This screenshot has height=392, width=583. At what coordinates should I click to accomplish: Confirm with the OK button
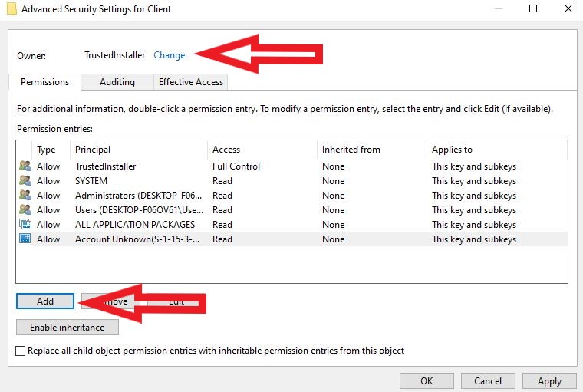tap(427, 380)
